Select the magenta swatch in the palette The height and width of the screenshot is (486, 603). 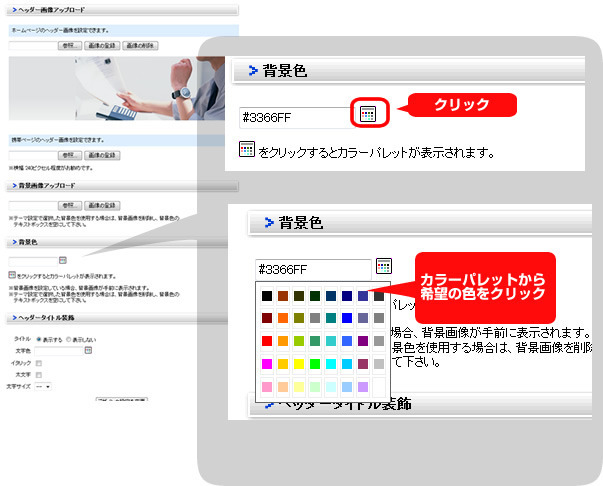[x=266, y=364]
